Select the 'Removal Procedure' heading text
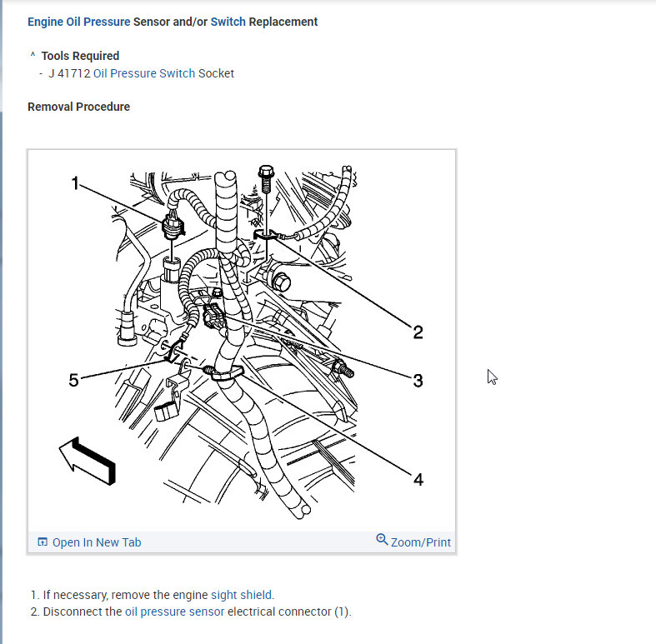The height and width of the screenshot is (644, 656). pyautogui.click(x=78, y=107)
